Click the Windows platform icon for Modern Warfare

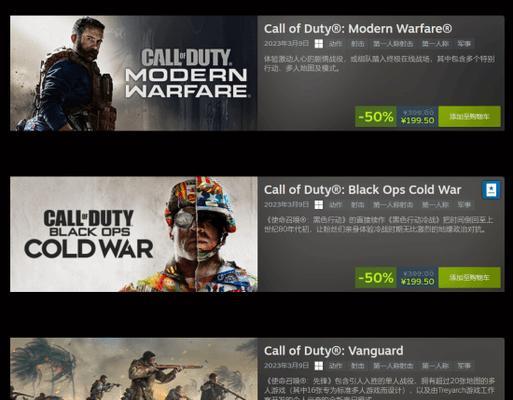pos(319,44)
